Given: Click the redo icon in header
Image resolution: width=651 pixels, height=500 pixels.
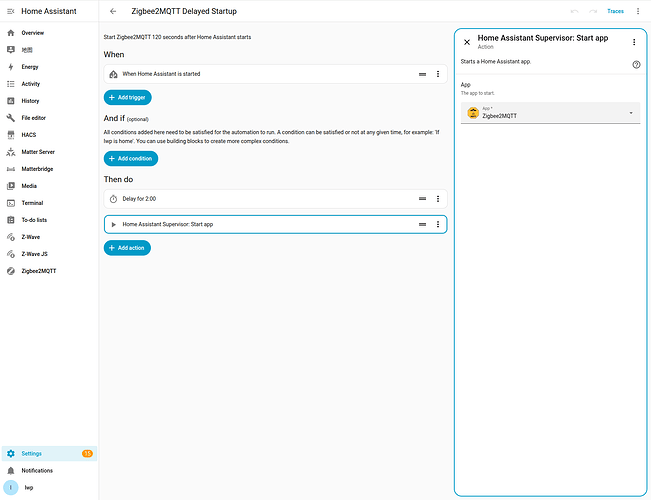Looking at the screenshot, I should coord(593,11).
